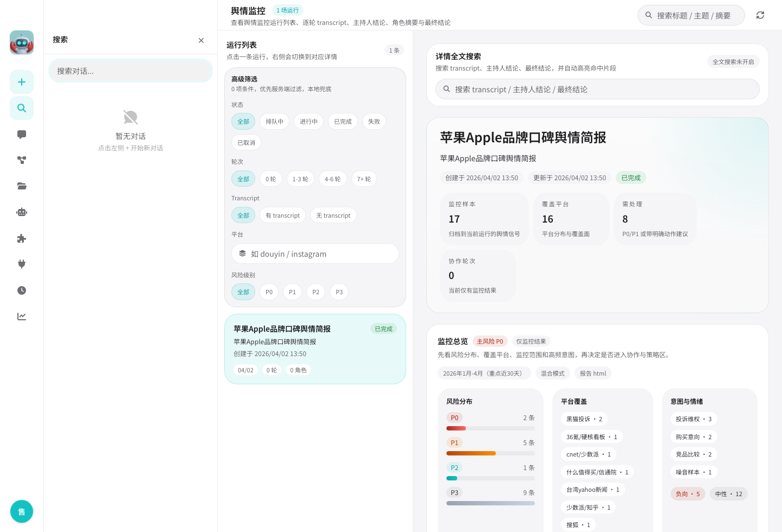
Task: Click the 需处理 8 stat card
Action: click(x=655, y=219)
